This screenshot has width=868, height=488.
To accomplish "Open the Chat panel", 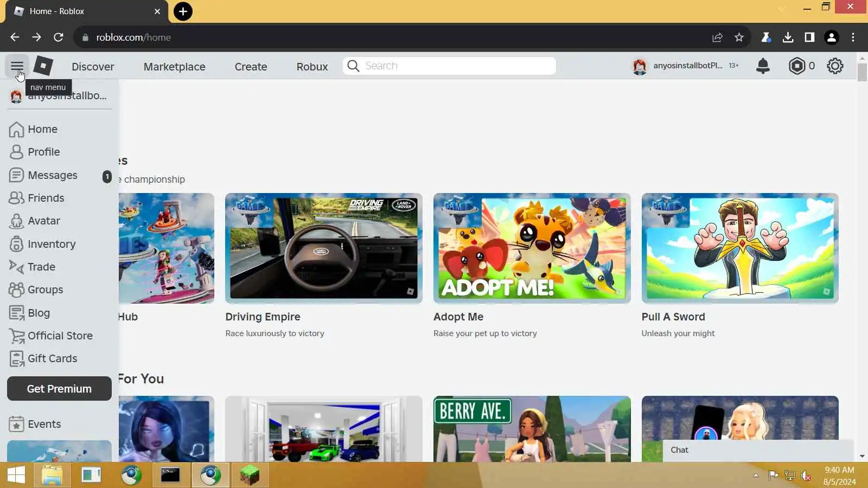I will click(758, 450).
